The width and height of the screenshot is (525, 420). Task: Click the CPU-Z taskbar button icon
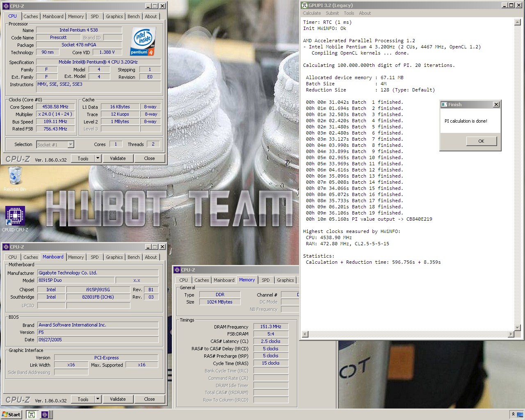click(x=45, y=415)
